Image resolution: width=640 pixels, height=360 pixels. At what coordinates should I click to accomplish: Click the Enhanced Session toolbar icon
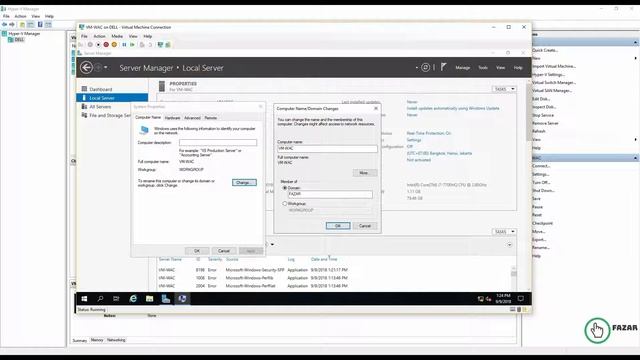160,44
